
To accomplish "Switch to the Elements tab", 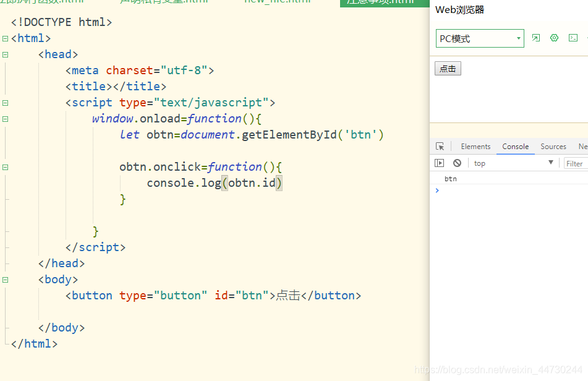I will (x=475, y=147).
